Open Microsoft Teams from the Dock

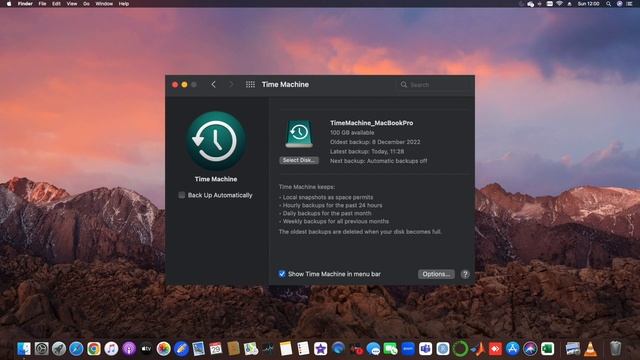pos(425,349)
